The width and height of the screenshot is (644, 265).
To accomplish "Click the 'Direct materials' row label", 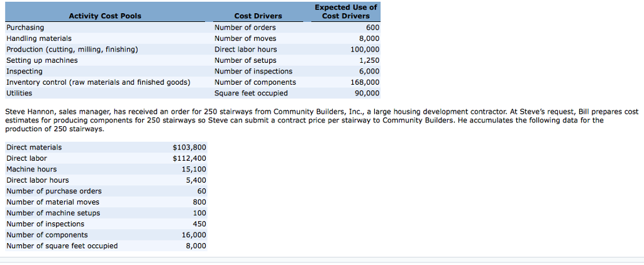I will (x=34, y=148).
